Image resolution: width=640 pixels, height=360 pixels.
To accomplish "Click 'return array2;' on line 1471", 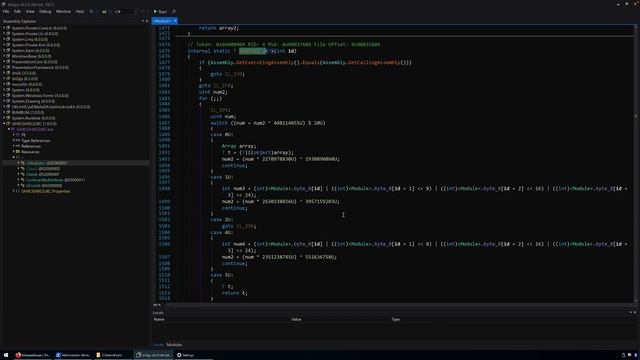I will tap(219, 28).
